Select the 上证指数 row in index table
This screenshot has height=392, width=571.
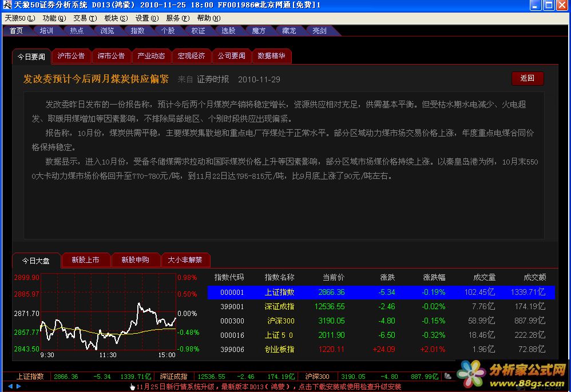(381, 292)
